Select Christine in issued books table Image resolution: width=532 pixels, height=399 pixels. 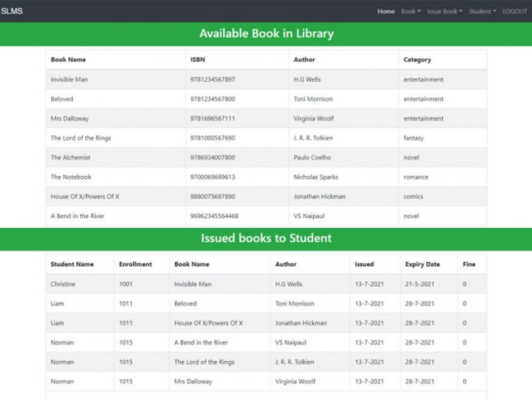click(x=63, y=284)
